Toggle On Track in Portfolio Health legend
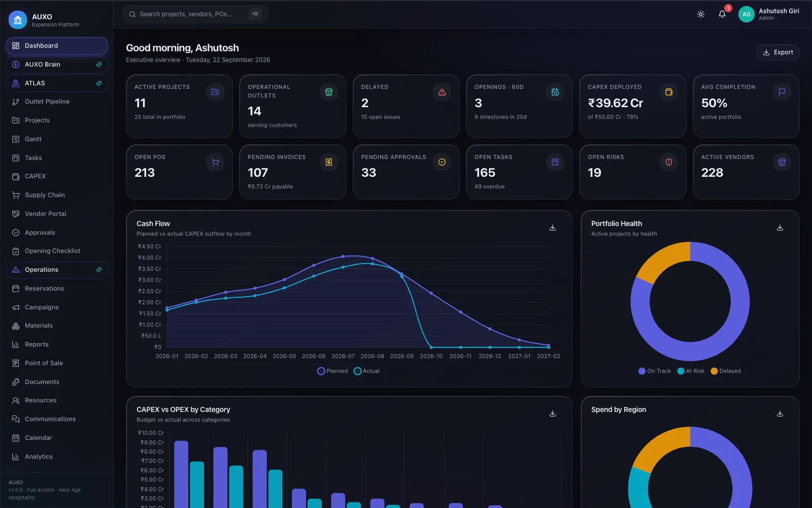The height and width of the screenshot is (508, 812). (655, 371)
